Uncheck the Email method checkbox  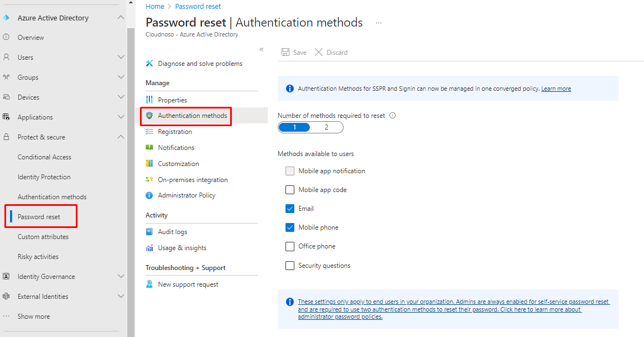tap(290, 209)
